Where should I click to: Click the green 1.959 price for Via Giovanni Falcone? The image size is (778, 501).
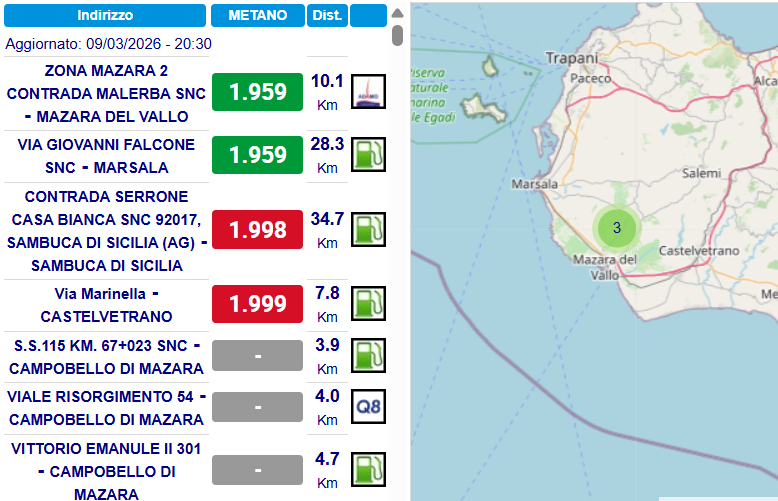[x=257, y=155]
